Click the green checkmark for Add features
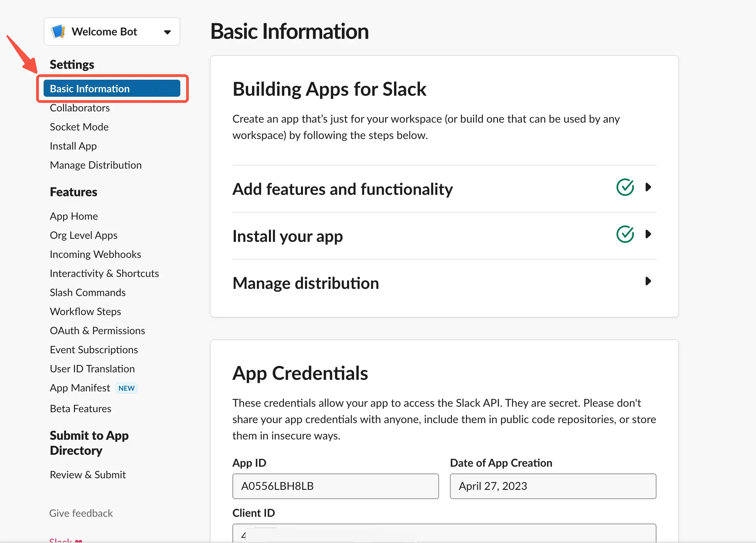This screenshot has width=756, height=543. [625, 187]
